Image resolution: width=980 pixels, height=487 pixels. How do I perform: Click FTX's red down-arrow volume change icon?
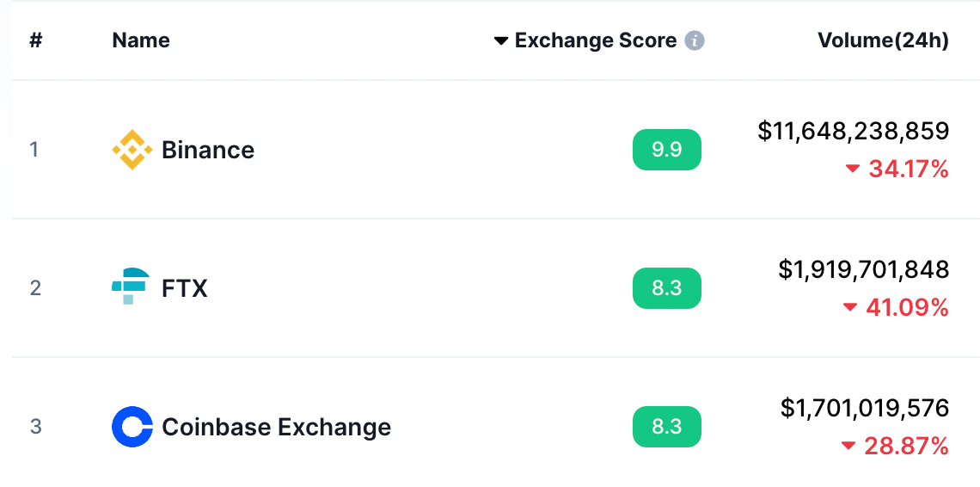pyautogui.click(x=850, y=307)
